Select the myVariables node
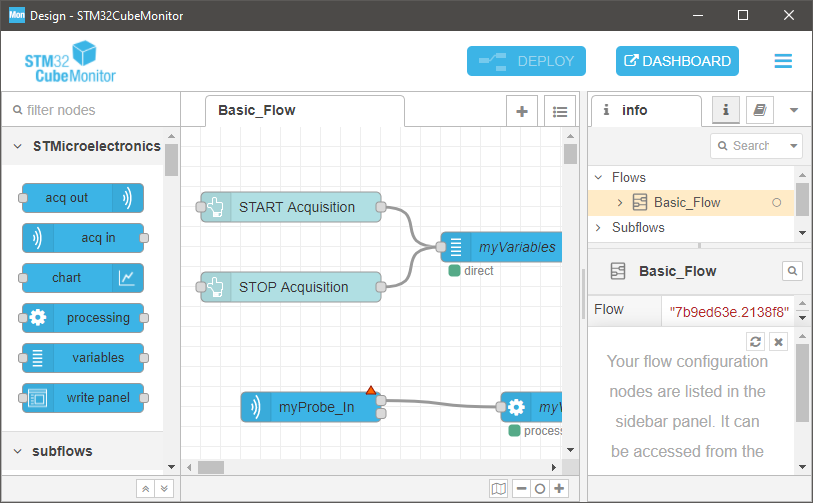Screen dimensions: 813x503 501,247
